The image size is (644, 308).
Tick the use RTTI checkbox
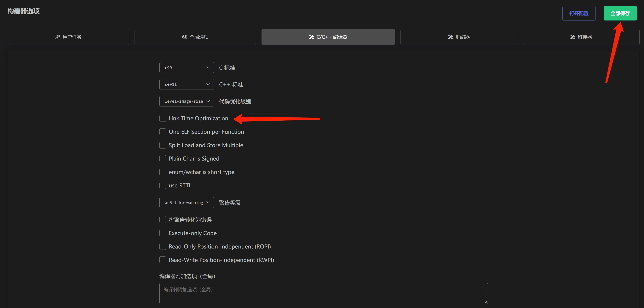(x=163, y=186)
